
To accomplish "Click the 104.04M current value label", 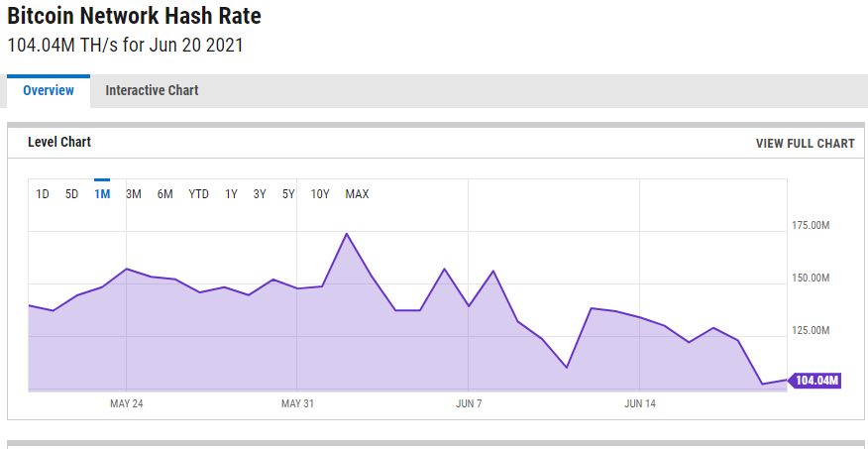I will point(816,381).
